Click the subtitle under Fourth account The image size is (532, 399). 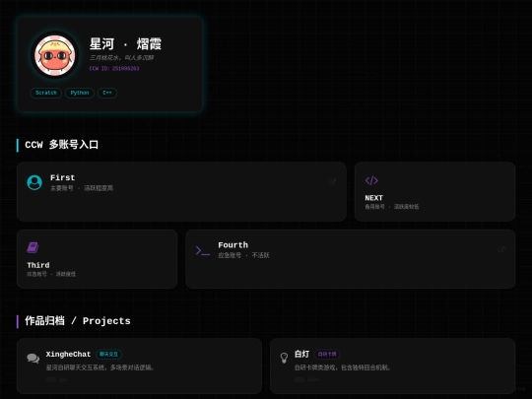click(x=243, y=255)
